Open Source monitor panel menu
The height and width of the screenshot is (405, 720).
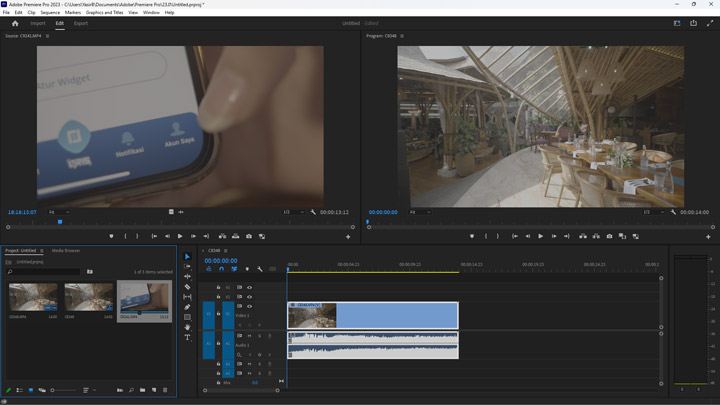coord(47,36)
